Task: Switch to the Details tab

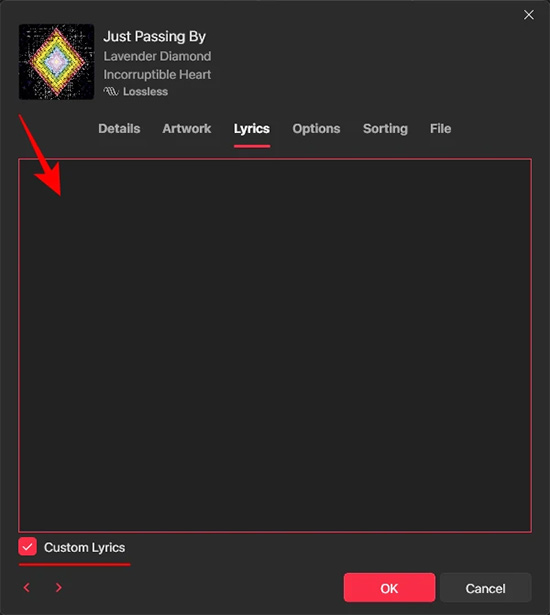Action: pos(119,129)
